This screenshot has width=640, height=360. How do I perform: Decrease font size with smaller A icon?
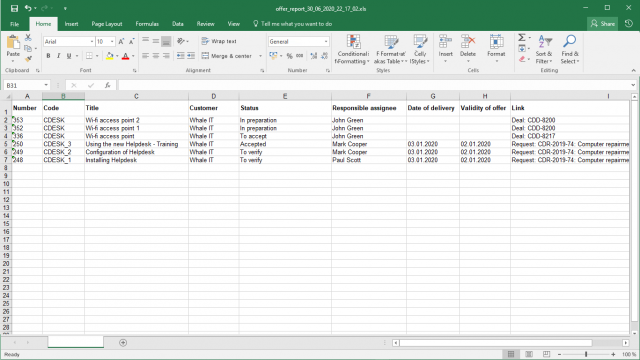tap(131, 42)
